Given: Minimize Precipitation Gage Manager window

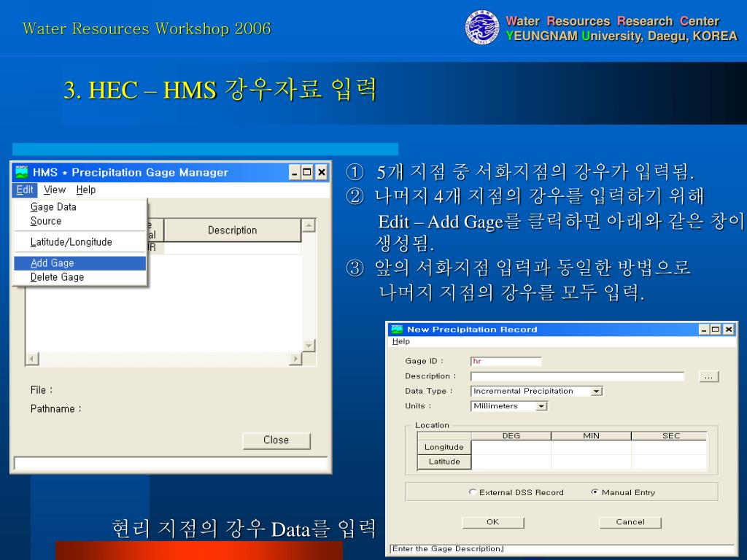Looking at the screenshot, I should point(295,172).
